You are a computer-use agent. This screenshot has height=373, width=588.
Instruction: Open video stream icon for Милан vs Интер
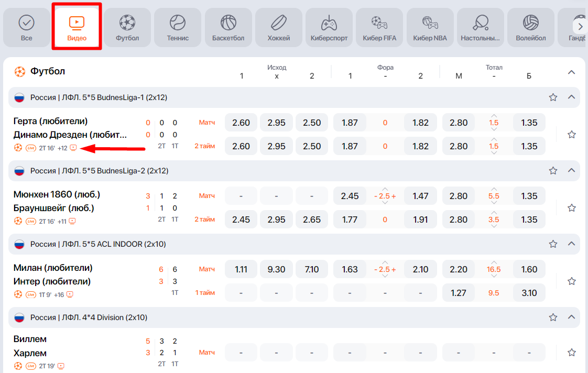(x=70, y=294)
